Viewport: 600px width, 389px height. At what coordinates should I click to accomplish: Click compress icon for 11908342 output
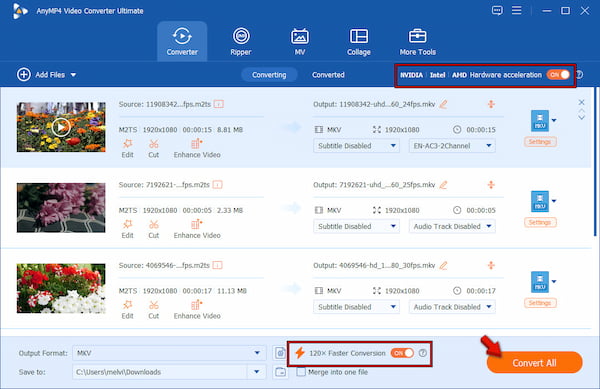[491, 104]
